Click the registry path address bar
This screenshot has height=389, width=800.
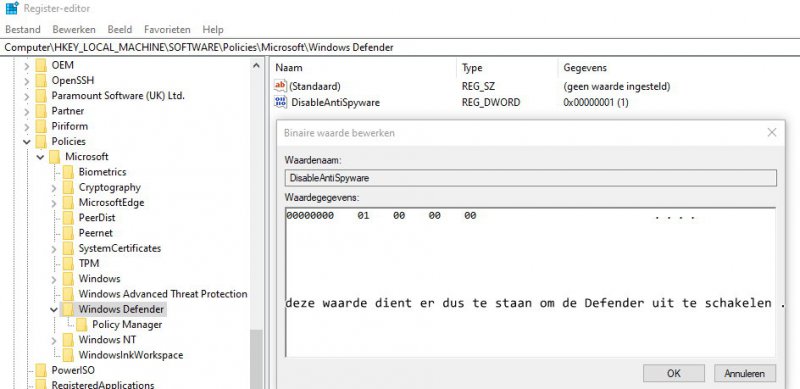400,47
